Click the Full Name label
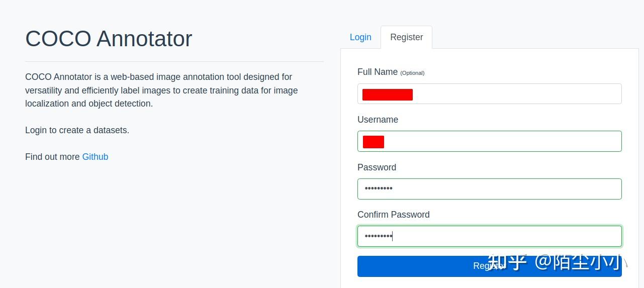Image resolution: width=644 pixels, height=288 pixels. (x=378, y=72)
